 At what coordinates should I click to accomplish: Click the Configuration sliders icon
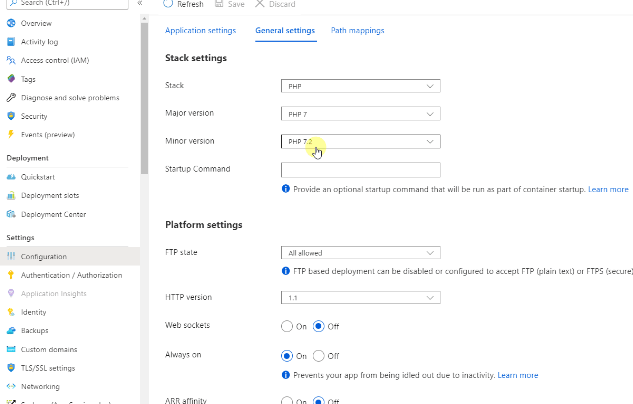(11, 256)
